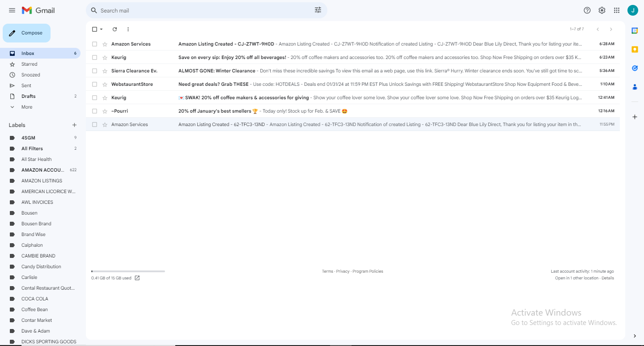Open the Sierra ALMOST GONE Winter Clearance email
The width and height of the screenshot is (644, 346).
[x=353, y=71]
